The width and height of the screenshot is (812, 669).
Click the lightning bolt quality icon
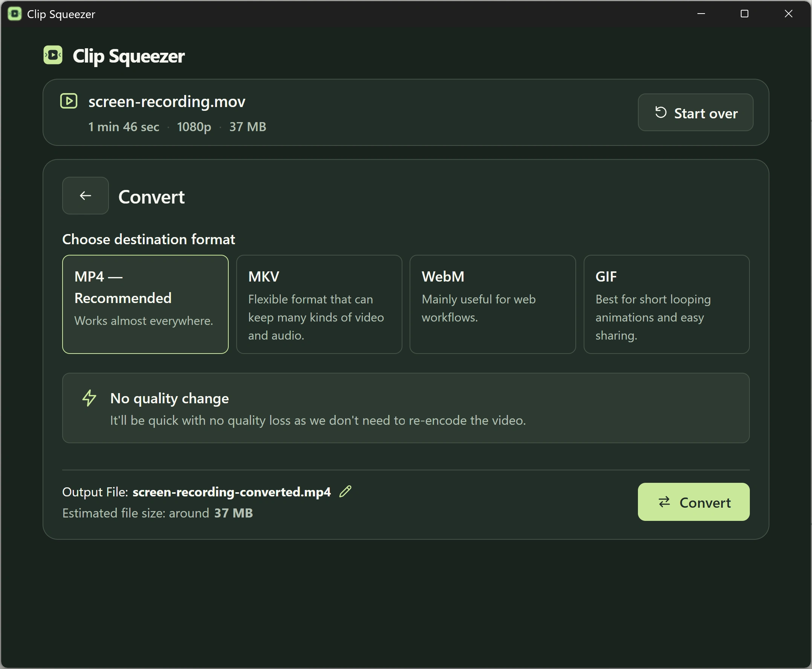click(89, 398)
